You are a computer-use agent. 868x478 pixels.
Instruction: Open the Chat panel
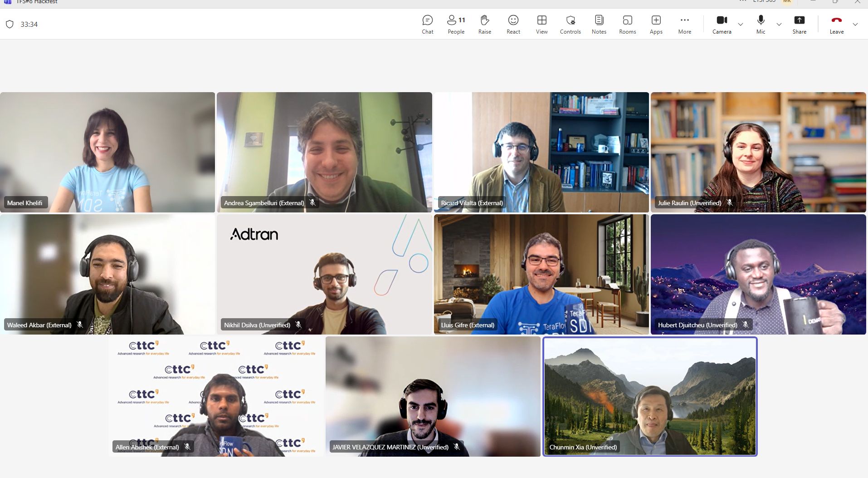click(x=427, y=25)
